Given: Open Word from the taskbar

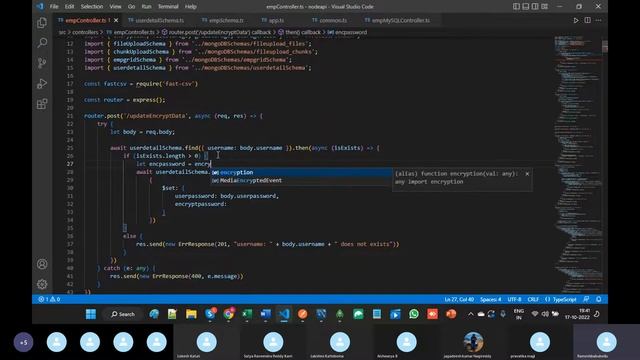Looking at the screenshot, I should point(266,314).
